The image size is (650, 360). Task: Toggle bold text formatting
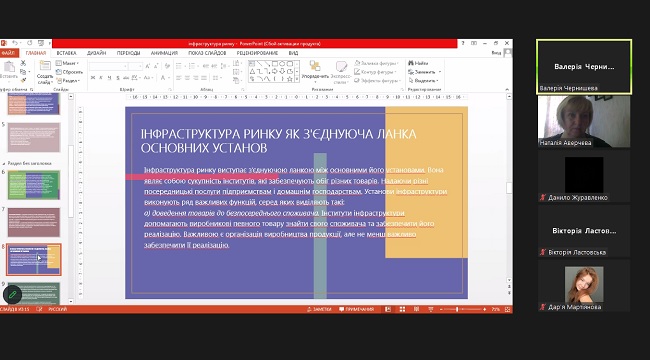coord(93,78)
